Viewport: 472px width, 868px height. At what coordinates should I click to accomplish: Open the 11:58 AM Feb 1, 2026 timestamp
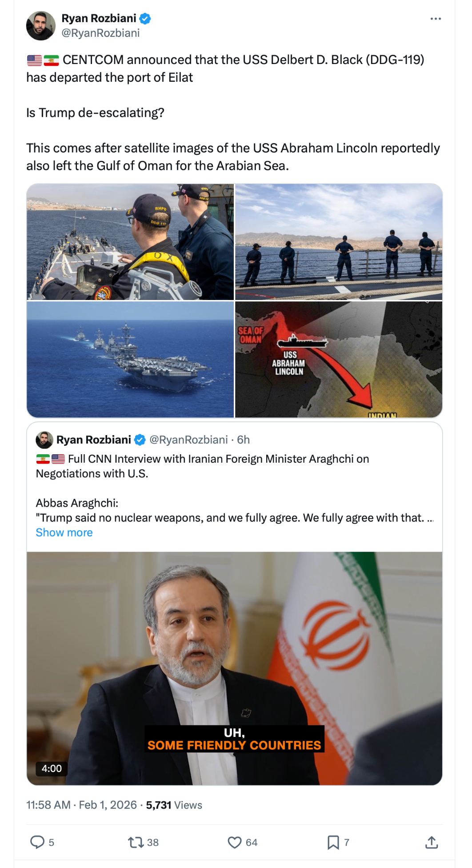pyautogui.click(x=81, y=805)
